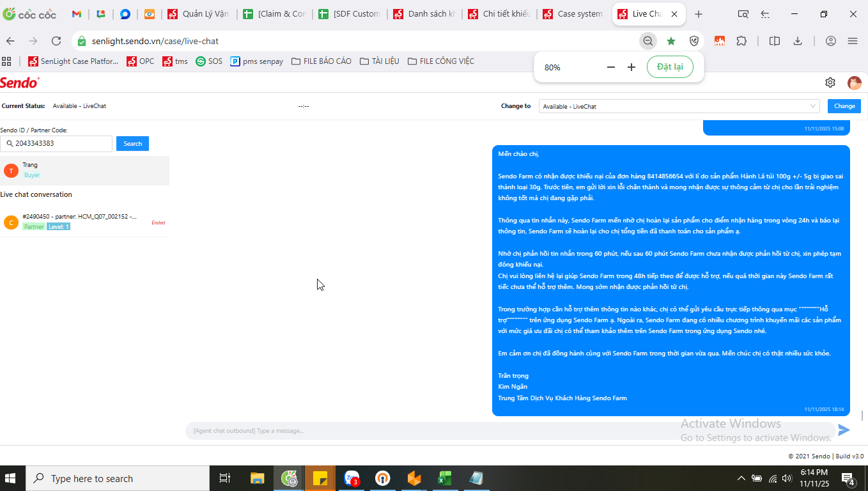This screenshot has width=868, height=491.
Task: Open Sendo settings gear icon
Action: click(830, 82)
